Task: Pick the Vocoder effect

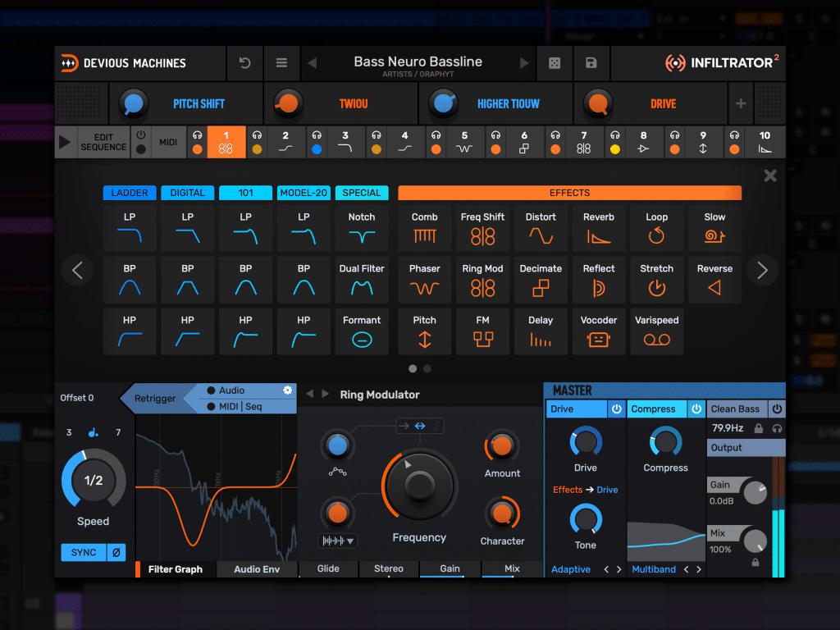Action: coord(599,331)
